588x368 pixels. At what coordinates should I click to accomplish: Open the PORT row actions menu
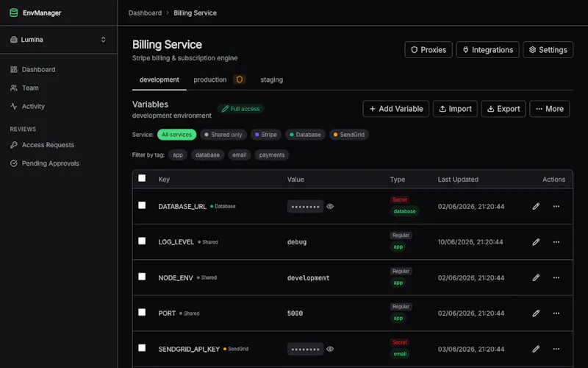[x=556, y=314]
